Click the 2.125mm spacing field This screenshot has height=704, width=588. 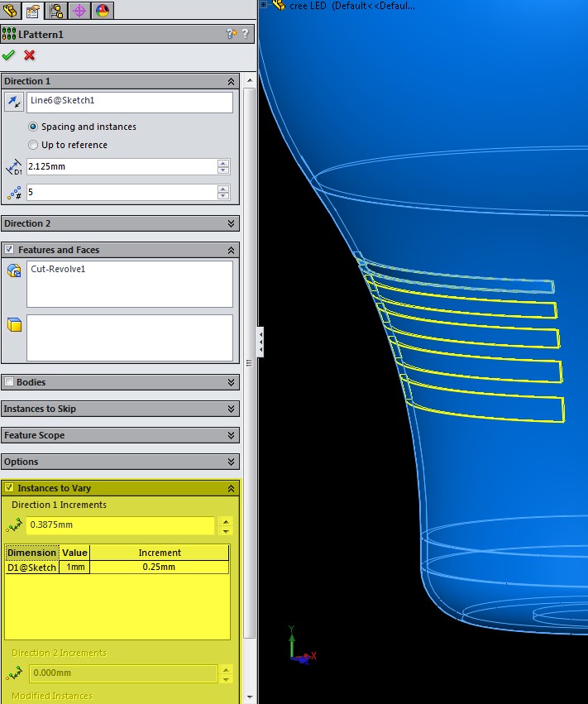tap(122, 166)
